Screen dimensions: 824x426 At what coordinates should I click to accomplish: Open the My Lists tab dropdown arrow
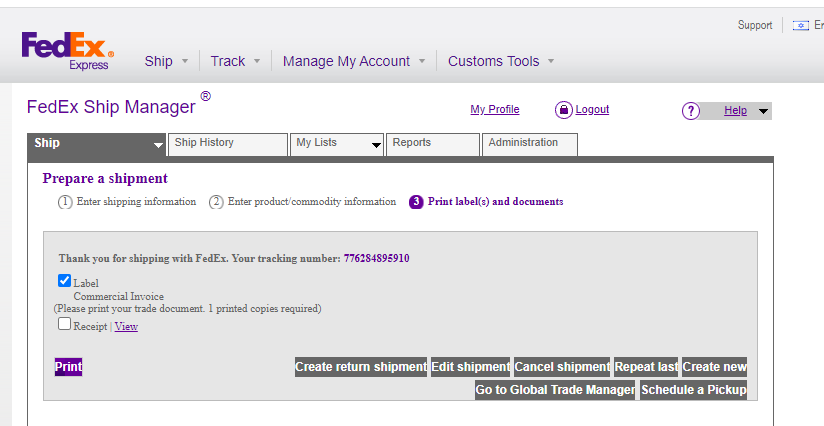click(x=376, y=145)
